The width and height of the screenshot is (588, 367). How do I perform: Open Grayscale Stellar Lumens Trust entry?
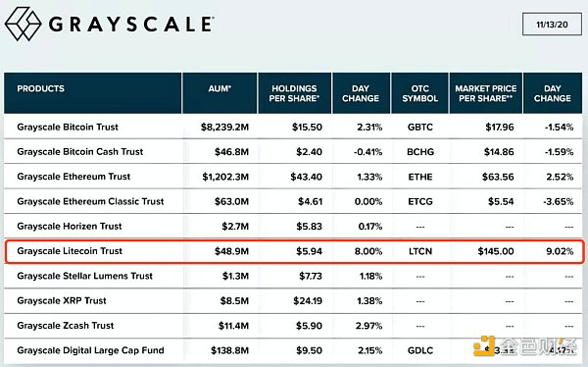(84, 276)
